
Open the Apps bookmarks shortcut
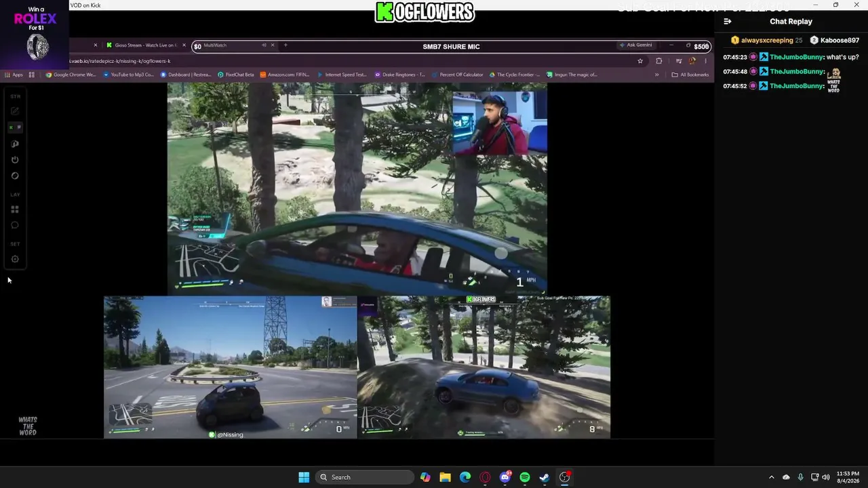pyautogui.click(x=14, y=75)
